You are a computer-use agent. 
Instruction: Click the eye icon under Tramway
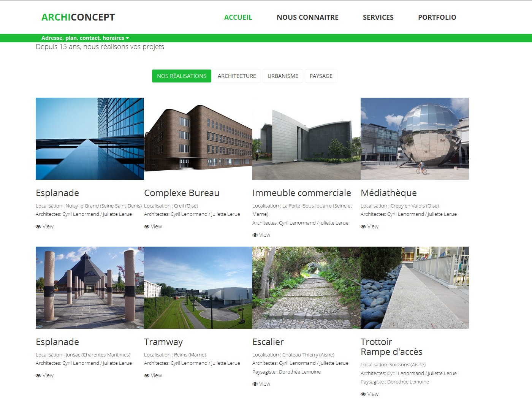(147, 376)
